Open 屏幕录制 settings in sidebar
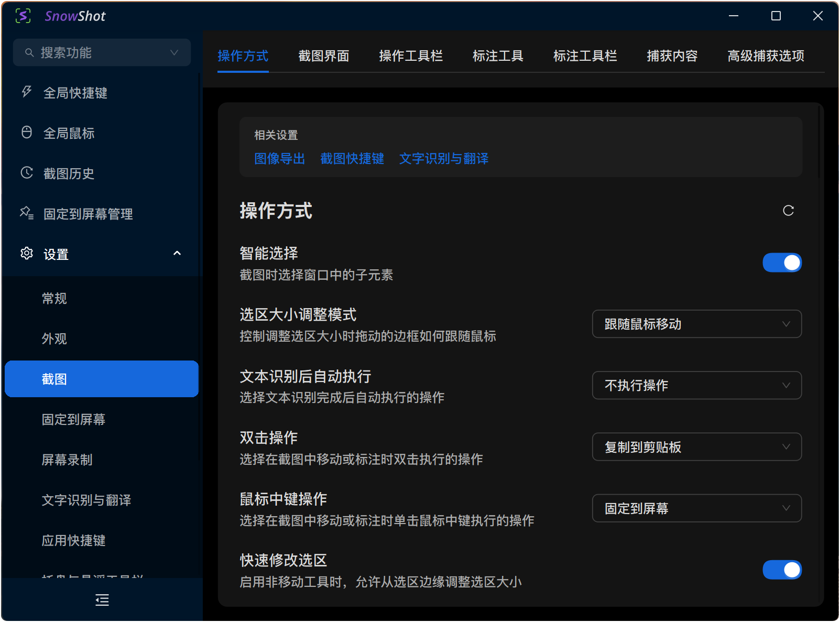 (102, 460)
